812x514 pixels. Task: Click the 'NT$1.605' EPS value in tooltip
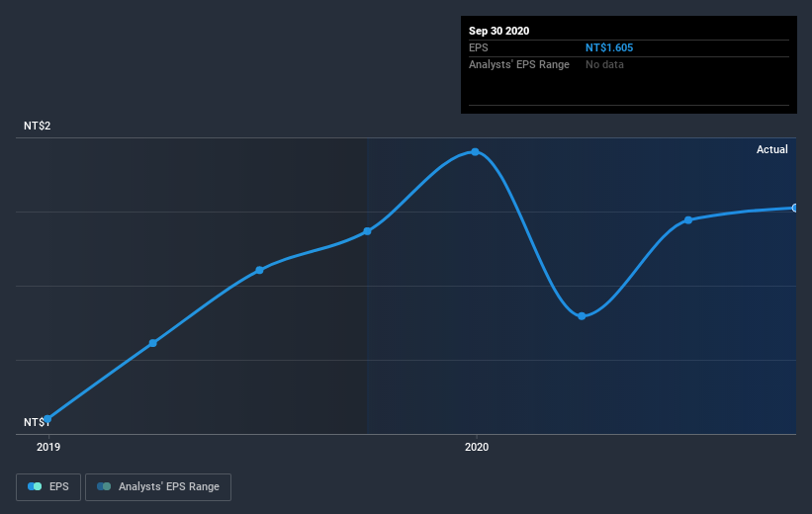tap(609, 47)
